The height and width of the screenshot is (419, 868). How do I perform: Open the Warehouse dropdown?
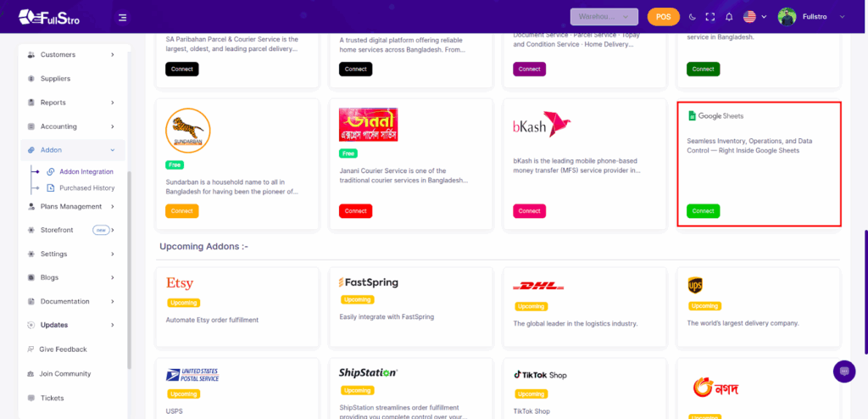pos(604,16)
